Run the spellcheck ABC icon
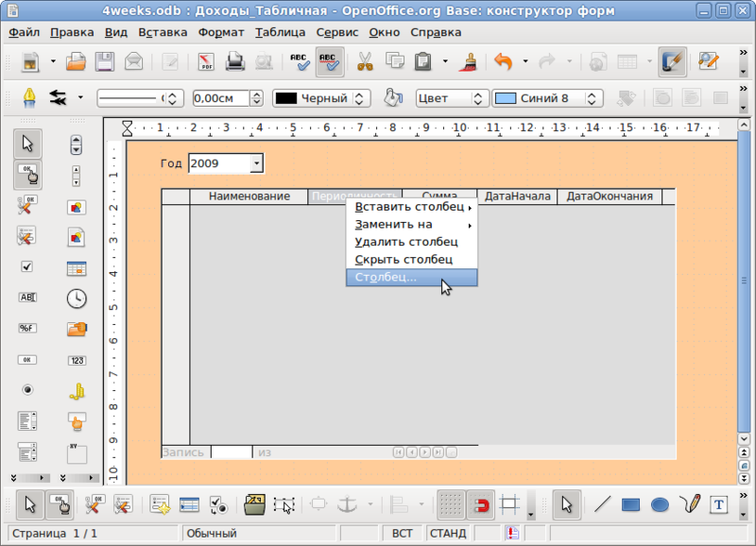This screenshot has height=546, width=756. [x=300, y=62]
